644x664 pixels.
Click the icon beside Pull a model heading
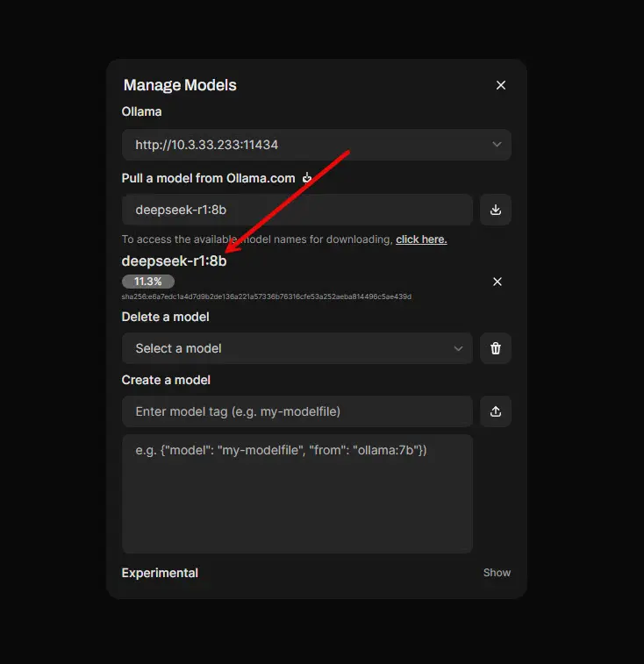tap(307, 178)
